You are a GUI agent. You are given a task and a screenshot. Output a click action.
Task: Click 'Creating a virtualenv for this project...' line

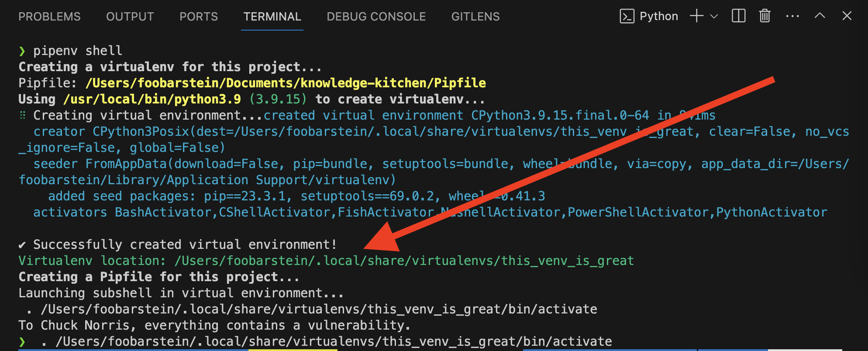click(x=170, y=67)
